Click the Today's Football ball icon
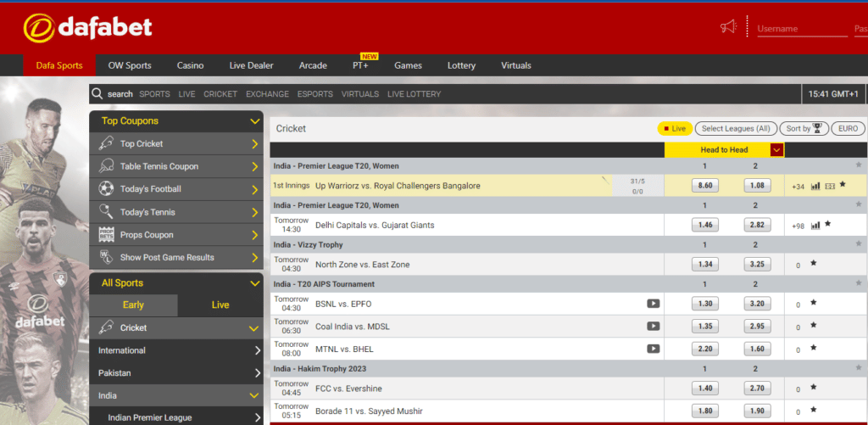Viewport: 868px width, 425px height. [x=106, y=189]
